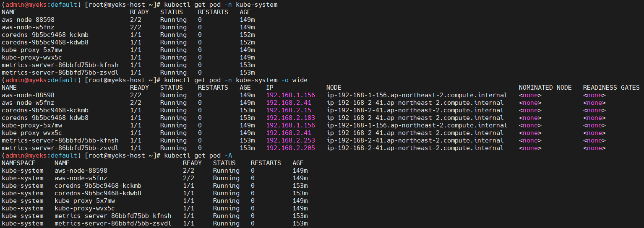Click the '(admin@myeks:default)' prompt on the first line
This screenshot has width=644, height=228.
point(41,5)
